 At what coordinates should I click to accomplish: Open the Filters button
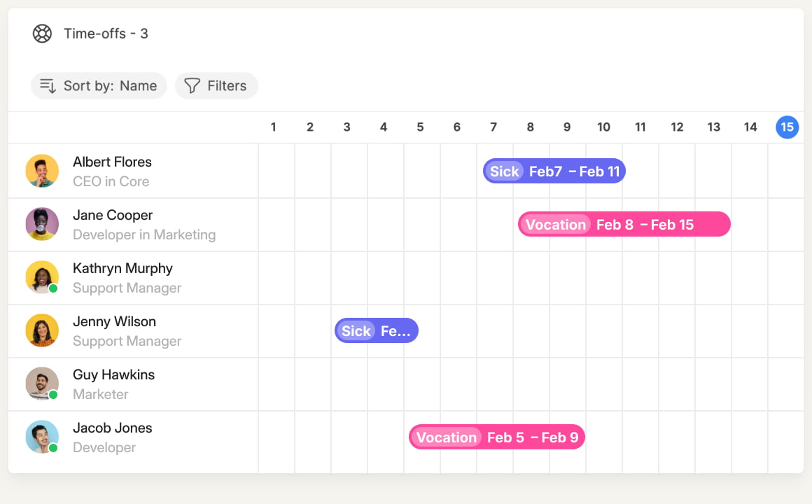[216, 85]
